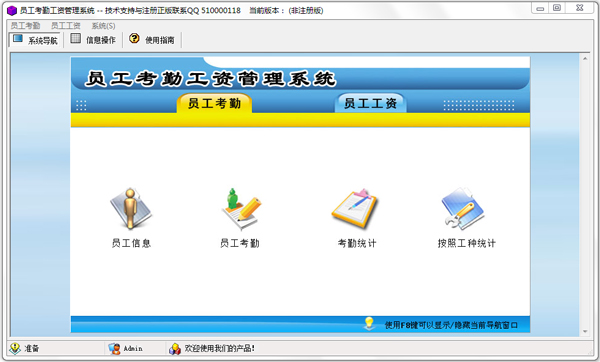Screen dimensions: 600x362
Task: Select the 信息操作 toolbar button label
Action: [101, 40]
